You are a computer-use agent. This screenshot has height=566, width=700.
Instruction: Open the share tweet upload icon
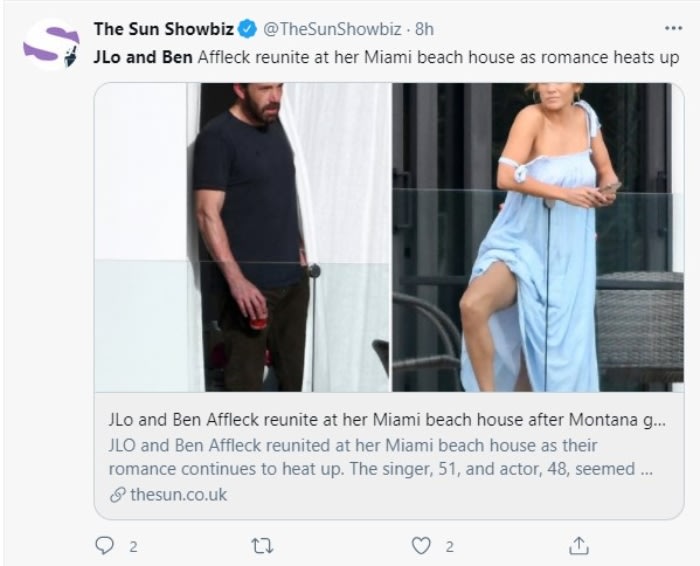click(x=579, y=545)
